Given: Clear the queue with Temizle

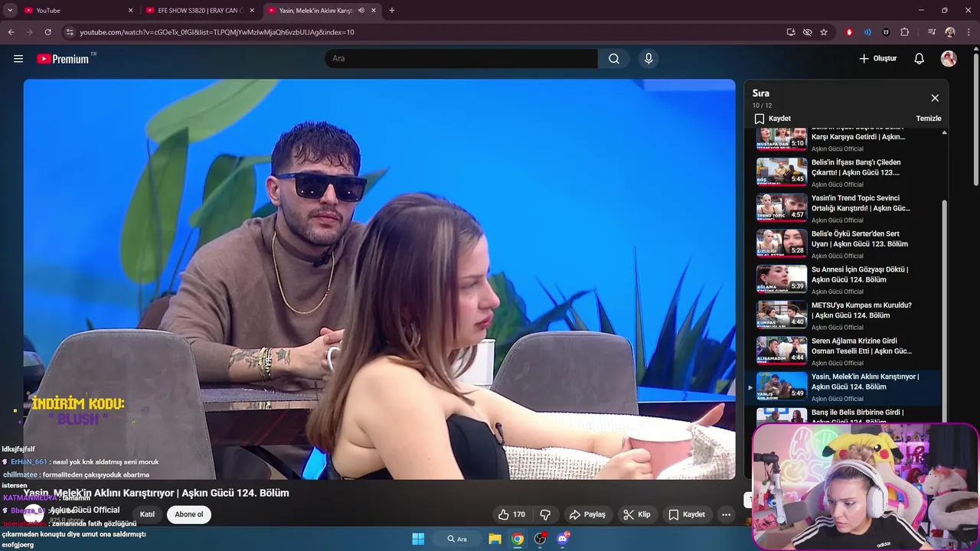Looking at the screenshot, I should click(929, 119).
